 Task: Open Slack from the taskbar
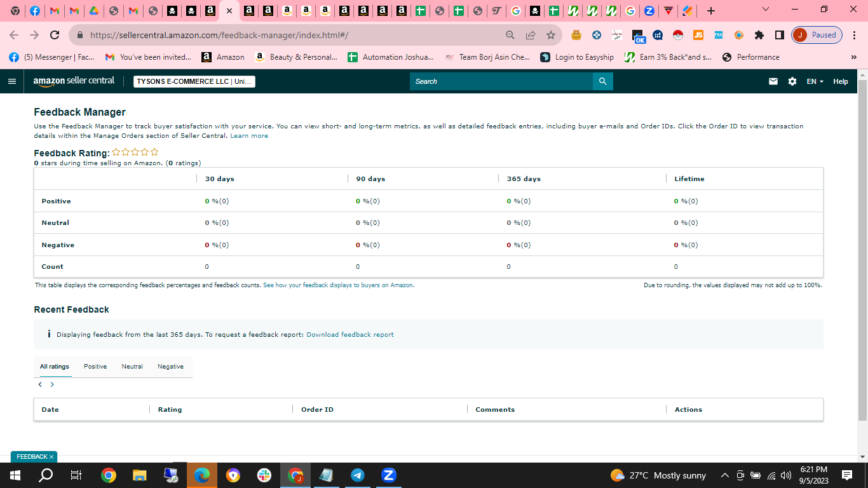pos(264,475)
